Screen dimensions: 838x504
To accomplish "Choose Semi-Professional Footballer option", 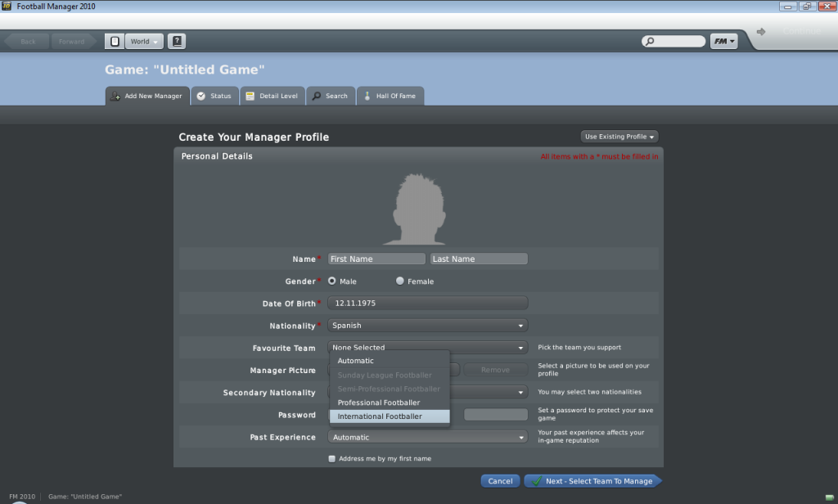I will (390, 389).
